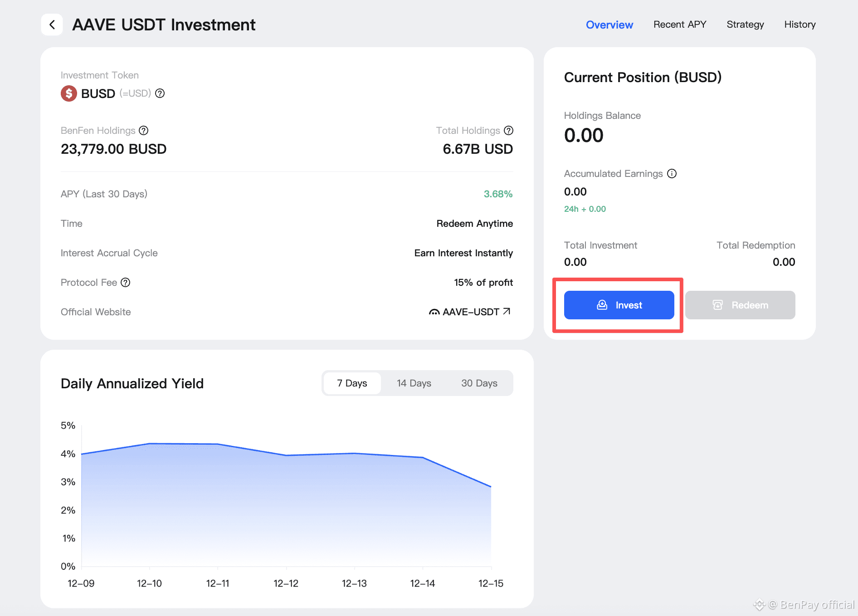Switch chart to 14 Days
Viewport: 858px width, 616px height.
pyautogui.click(x=414, y=383)
